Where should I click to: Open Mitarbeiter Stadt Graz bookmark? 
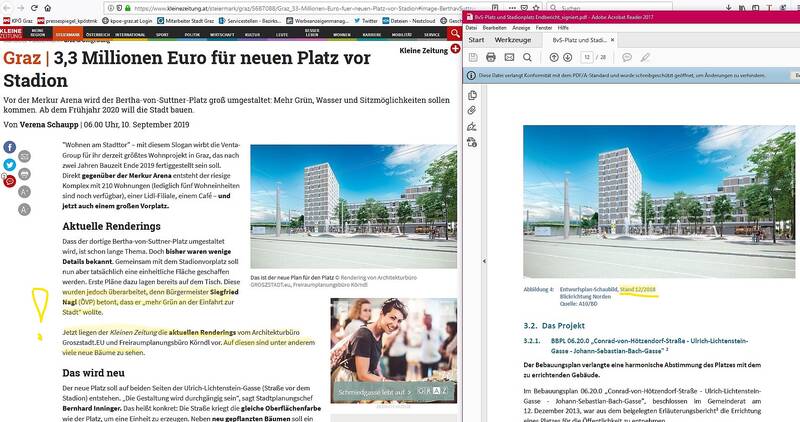click(x=186, y=21)
